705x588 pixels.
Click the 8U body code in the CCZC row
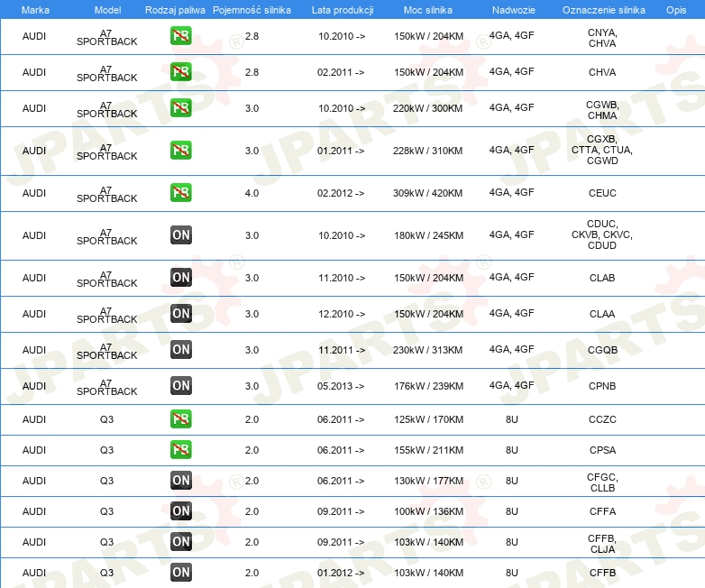[512, 419]
